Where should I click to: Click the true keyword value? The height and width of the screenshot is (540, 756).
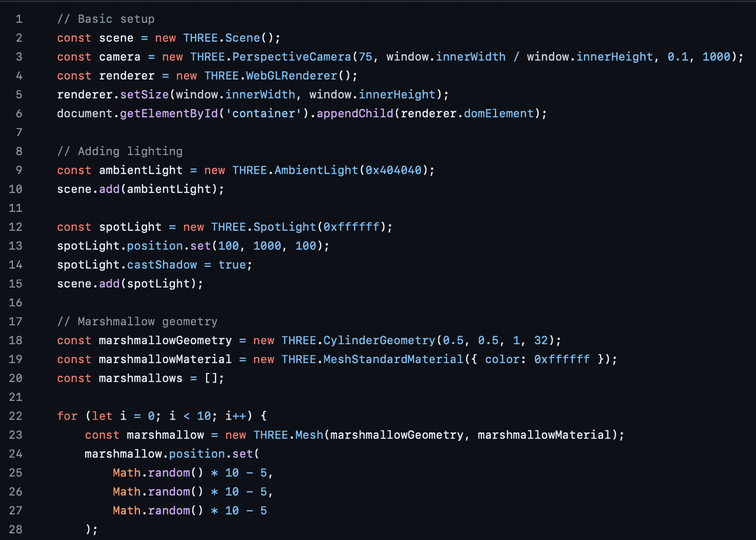pyautogui.click(x=232, y=265)
